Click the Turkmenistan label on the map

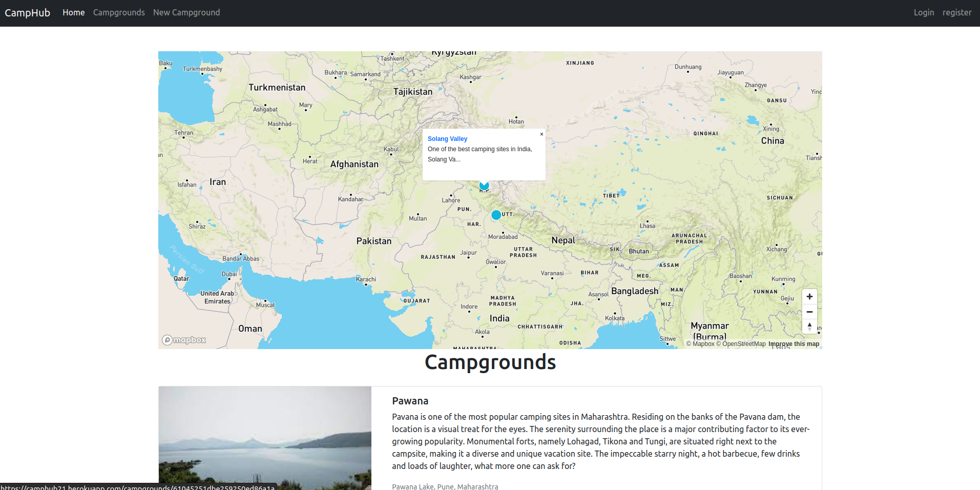coord(277,88)
